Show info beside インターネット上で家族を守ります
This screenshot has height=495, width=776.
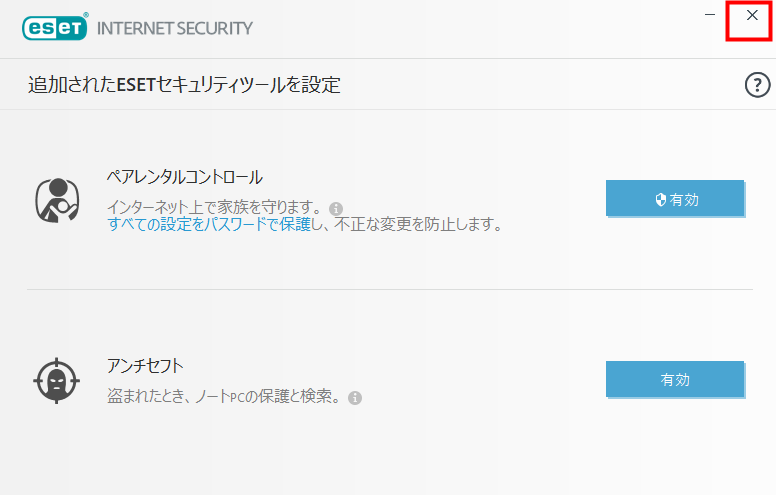(336, 208)
